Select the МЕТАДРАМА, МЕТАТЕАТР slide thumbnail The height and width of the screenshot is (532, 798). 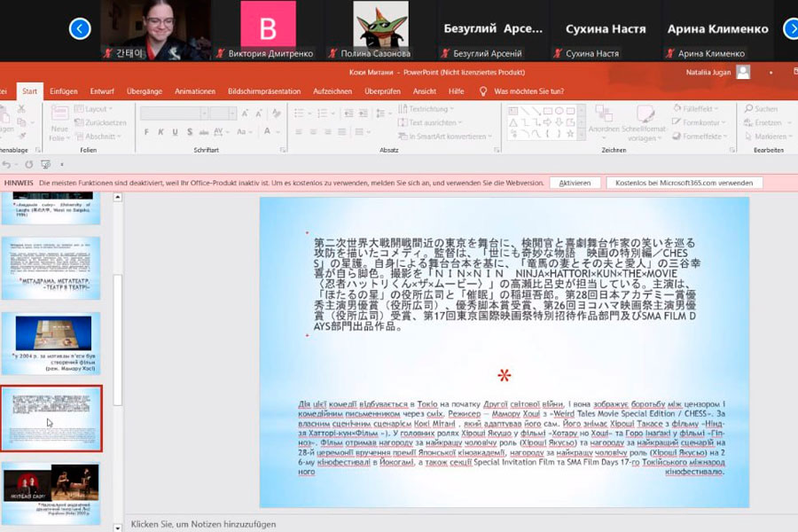pyautogui.click(x=51, y=268)
